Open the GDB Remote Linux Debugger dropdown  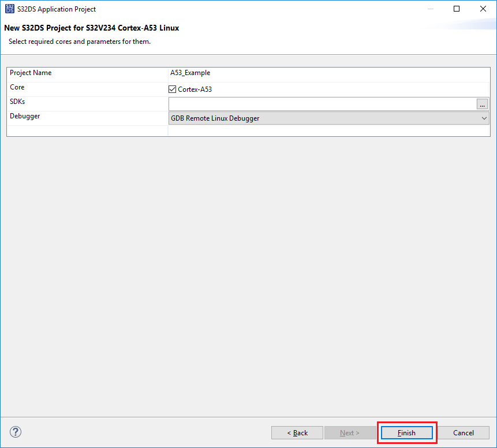click(328, 118)
